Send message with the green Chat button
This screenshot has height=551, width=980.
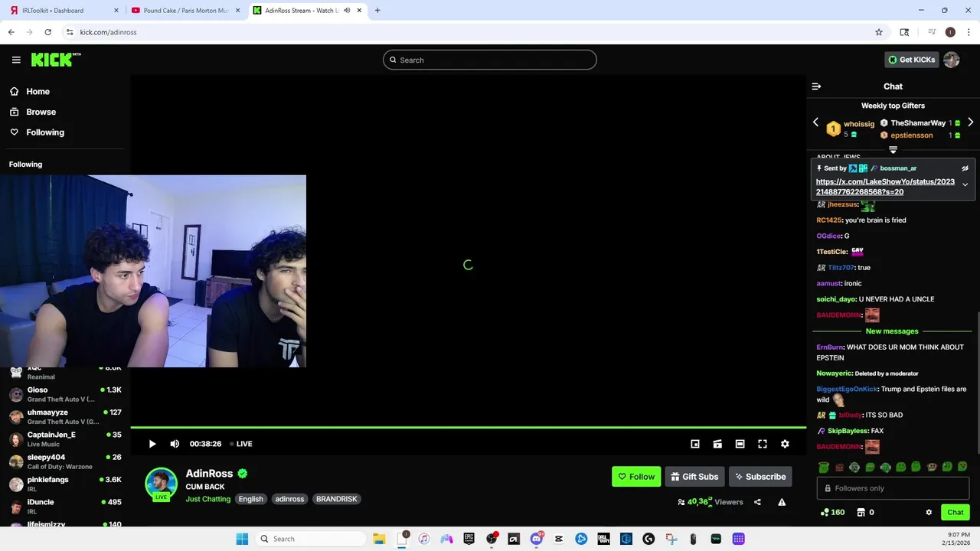955,513
